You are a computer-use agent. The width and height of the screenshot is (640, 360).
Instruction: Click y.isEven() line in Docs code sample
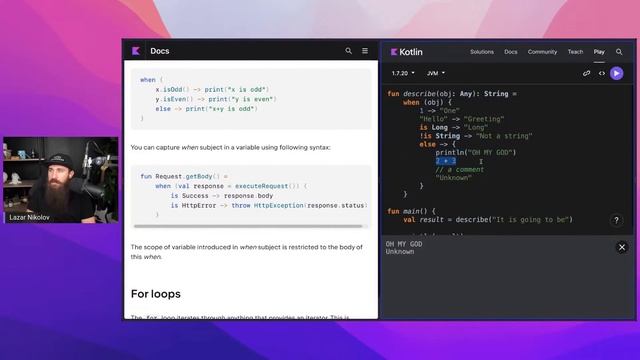[x=216, y=99]
